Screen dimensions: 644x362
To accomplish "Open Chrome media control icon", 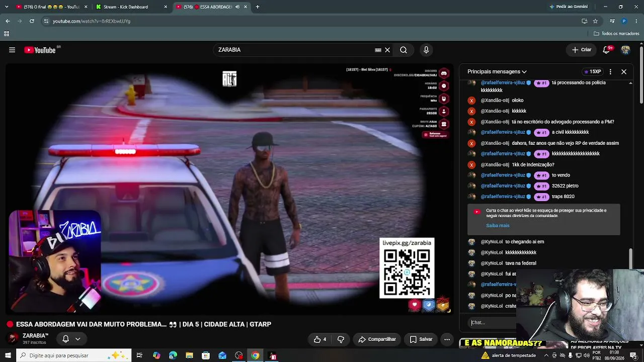I will coord(612,21).
